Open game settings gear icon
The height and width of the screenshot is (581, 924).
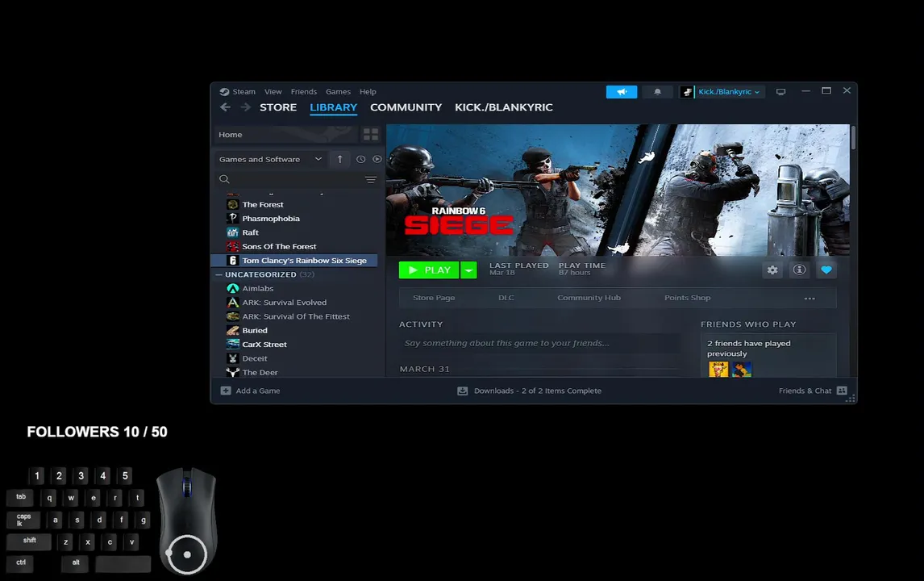(772, 270)
